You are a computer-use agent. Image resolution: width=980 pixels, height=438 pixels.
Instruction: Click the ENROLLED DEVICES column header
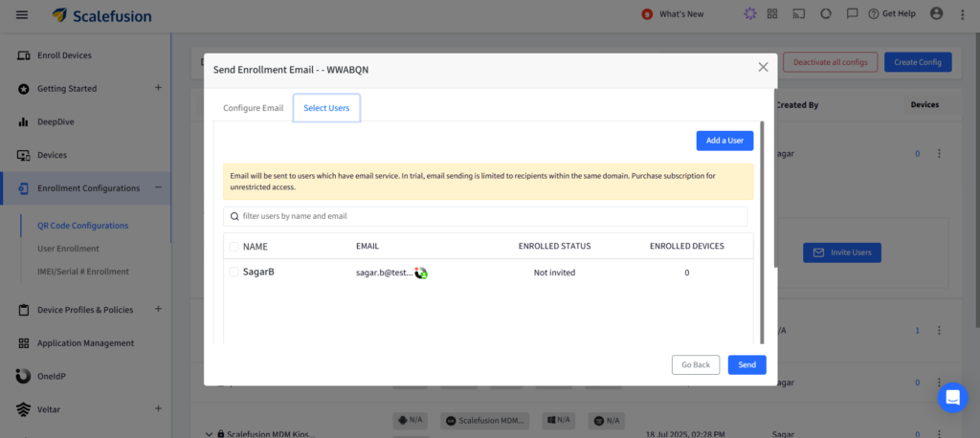687,246
